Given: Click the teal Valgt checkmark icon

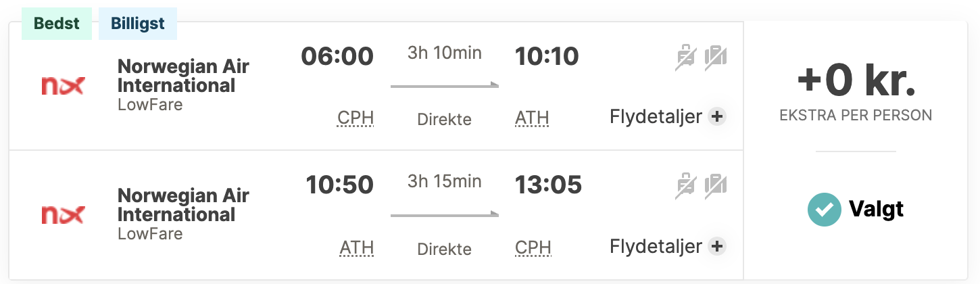Looking at the screenshot, I should point(824,210).
